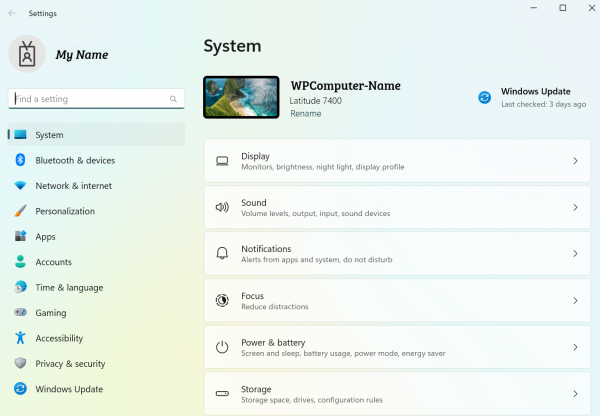Screen dimensions: 600x416
Task: Expand the Sound row chevron
Action: (575, 208)
